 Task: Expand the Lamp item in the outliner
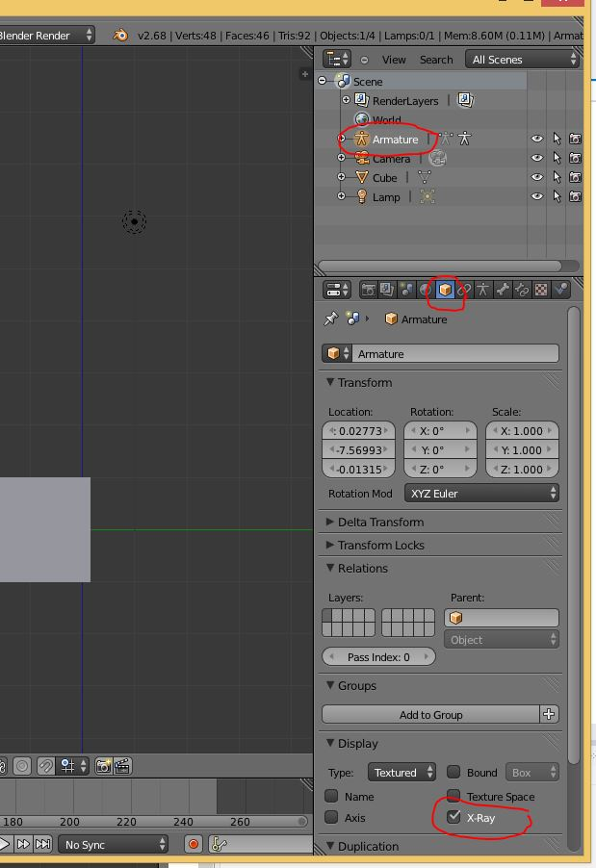(341, 196)
